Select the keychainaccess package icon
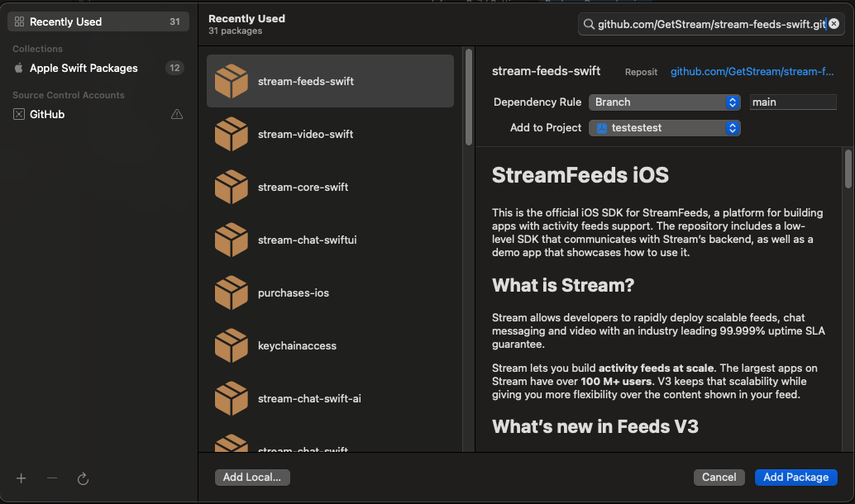The image size is (855, 504). tap(232, 345)
